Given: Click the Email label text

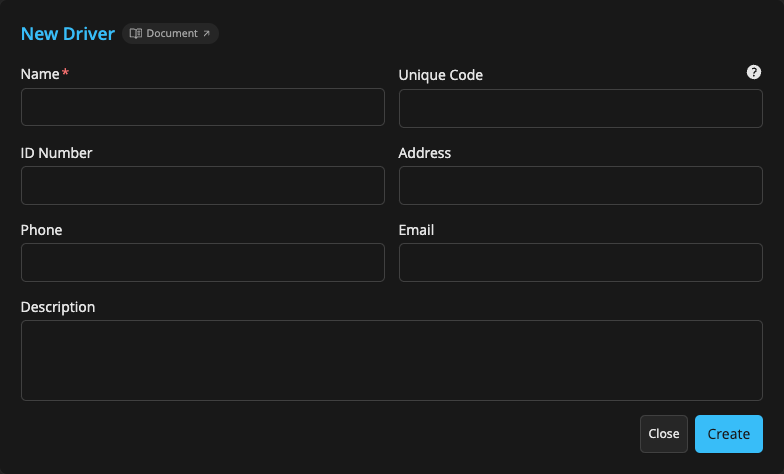Looking at the screenshot, I should point(416,230).
